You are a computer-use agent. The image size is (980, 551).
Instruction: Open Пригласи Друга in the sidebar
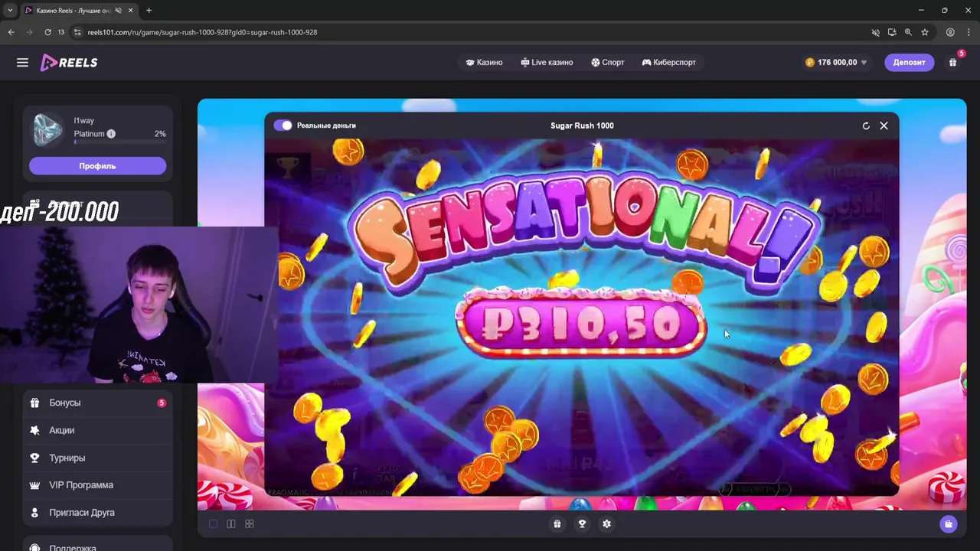pos(97,513)
